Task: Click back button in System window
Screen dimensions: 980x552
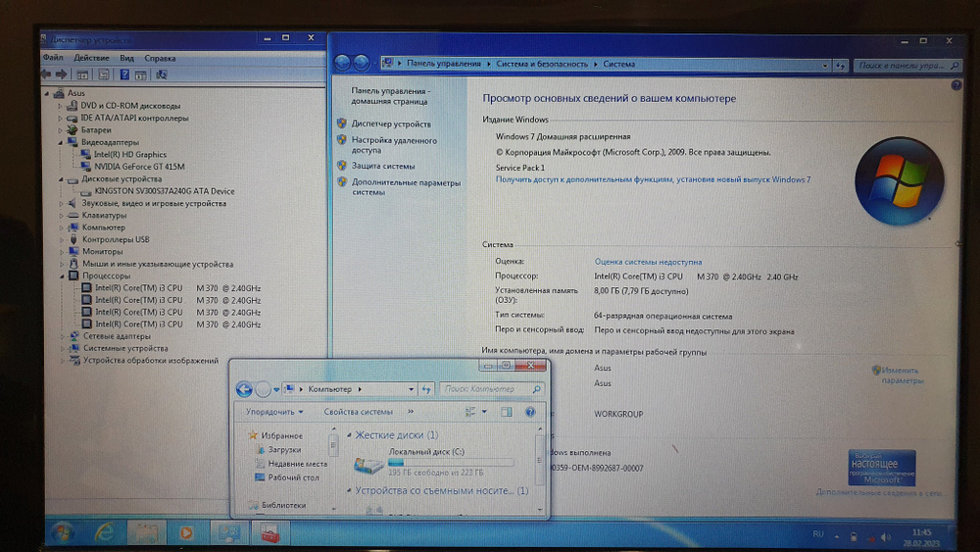Action: coord(342,63)
